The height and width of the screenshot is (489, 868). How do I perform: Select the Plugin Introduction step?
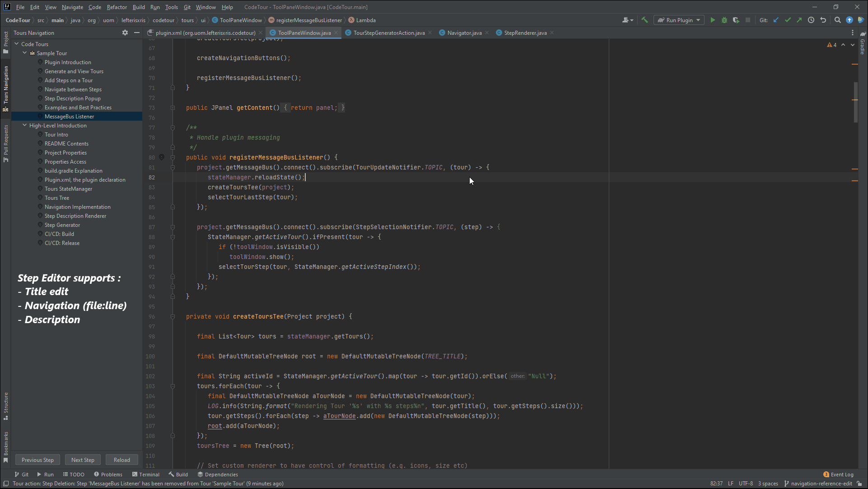coord(68,62)
